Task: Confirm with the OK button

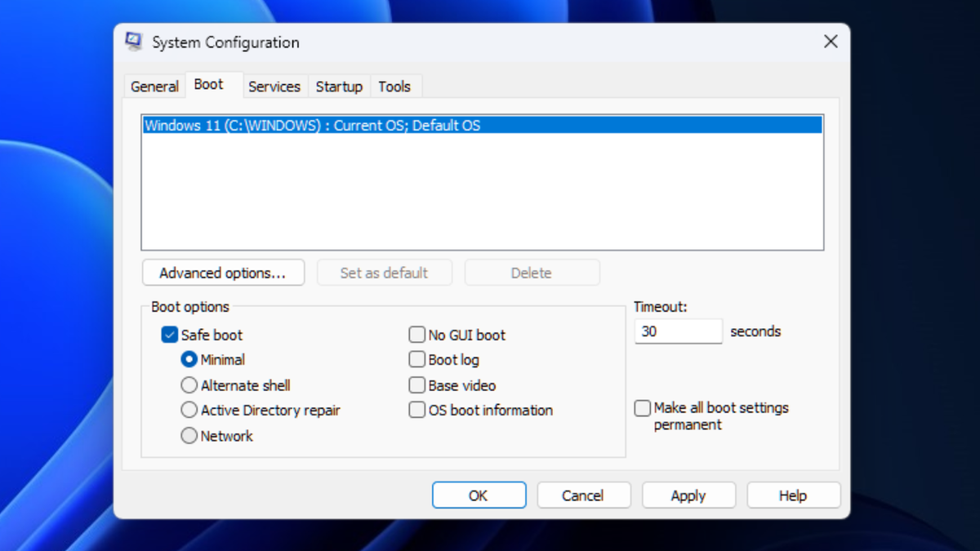Action: [x=479, y=495]
